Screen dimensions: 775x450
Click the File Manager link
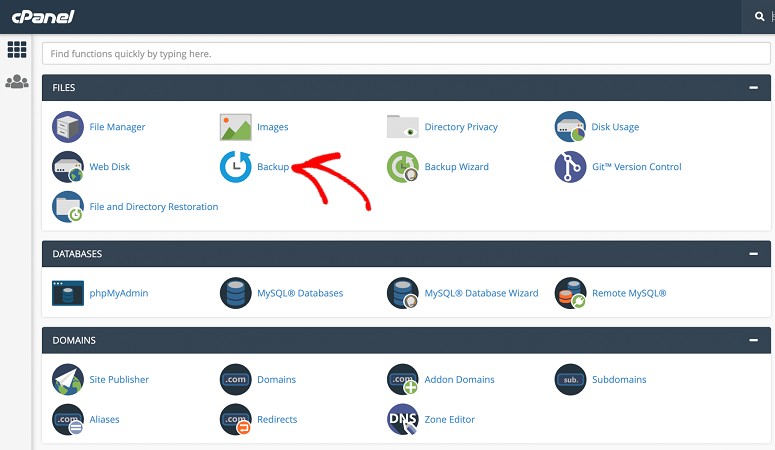(117, 127)
